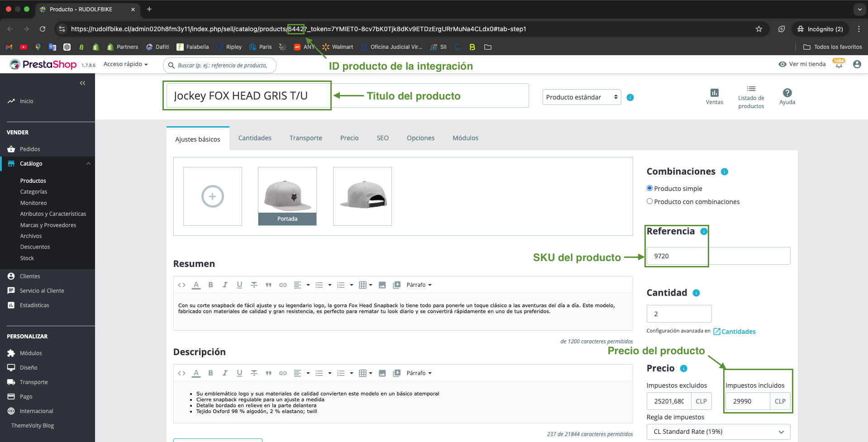
Task: Apply bold in the Descripción editor
Action: point(210,373)
